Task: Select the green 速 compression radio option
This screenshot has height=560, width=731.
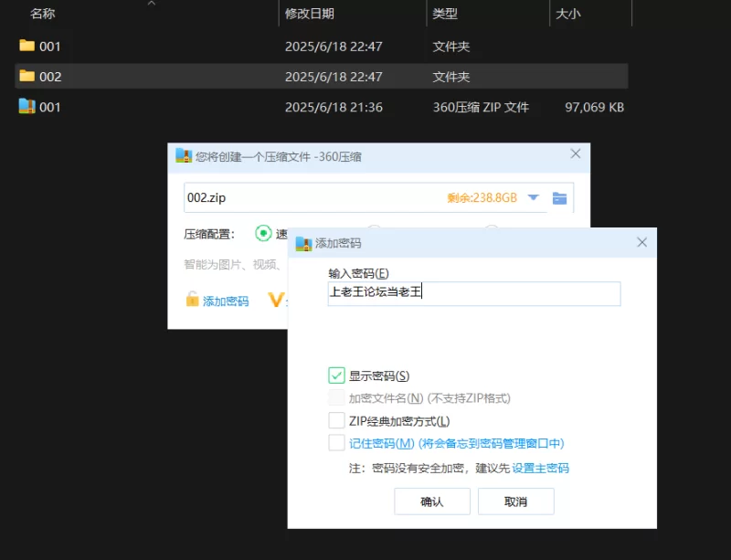Action: [x=263, y=234]
